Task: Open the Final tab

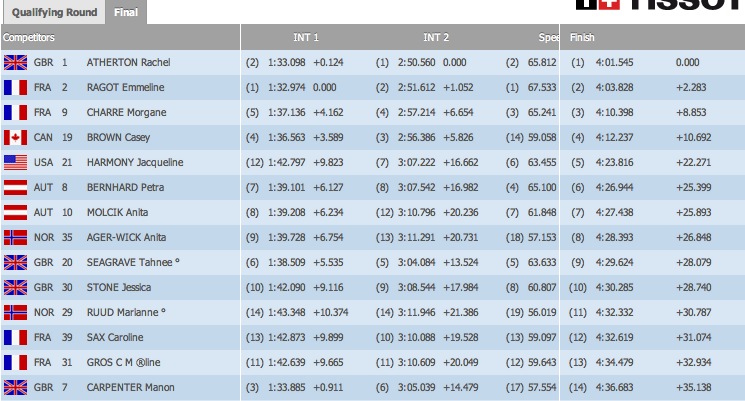Action: point(125,12)
